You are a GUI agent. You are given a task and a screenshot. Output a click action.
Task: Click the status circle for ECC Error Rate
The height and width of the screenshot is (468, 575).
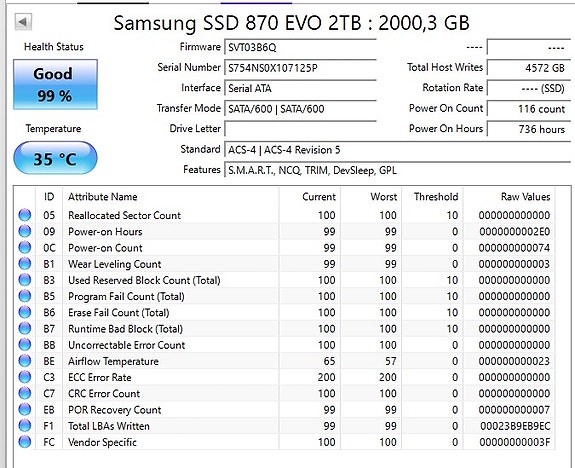25,377
